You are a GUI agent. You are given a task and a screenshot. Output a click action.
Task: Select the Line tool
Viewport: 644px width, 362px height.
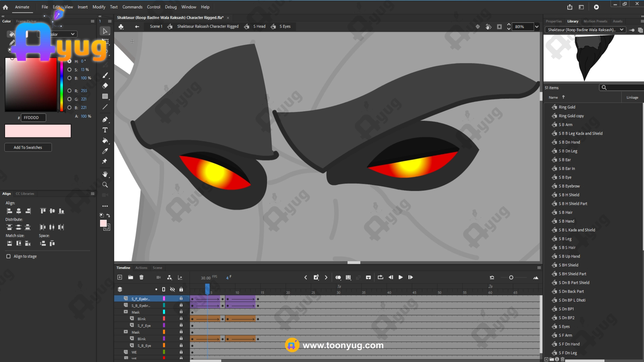click(x=105, y=107)
